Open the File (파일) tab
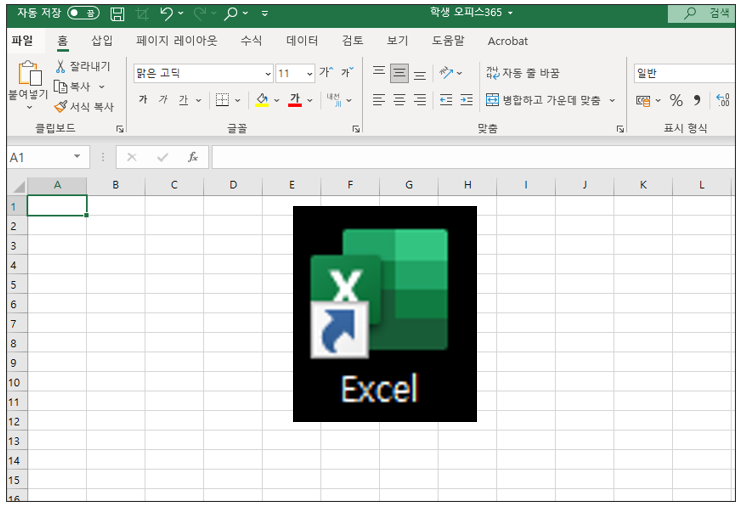Screen dimensions: 740x506 [x=22, y=41]
